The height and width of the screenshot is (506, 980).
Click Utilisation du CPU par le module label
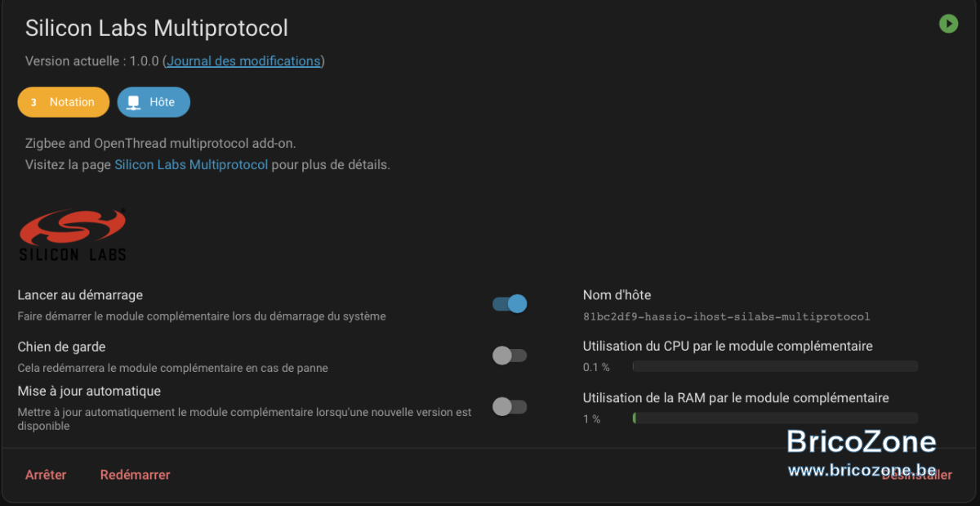pyautogui.click(x=728, y=346)
